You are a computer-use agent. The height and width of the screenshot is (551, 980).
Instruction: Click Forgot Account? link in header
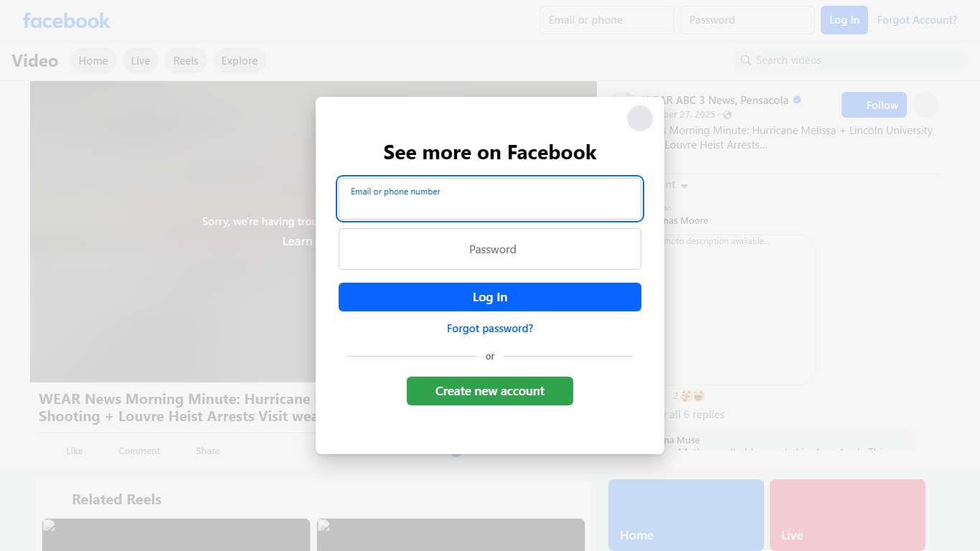[917, 20]
